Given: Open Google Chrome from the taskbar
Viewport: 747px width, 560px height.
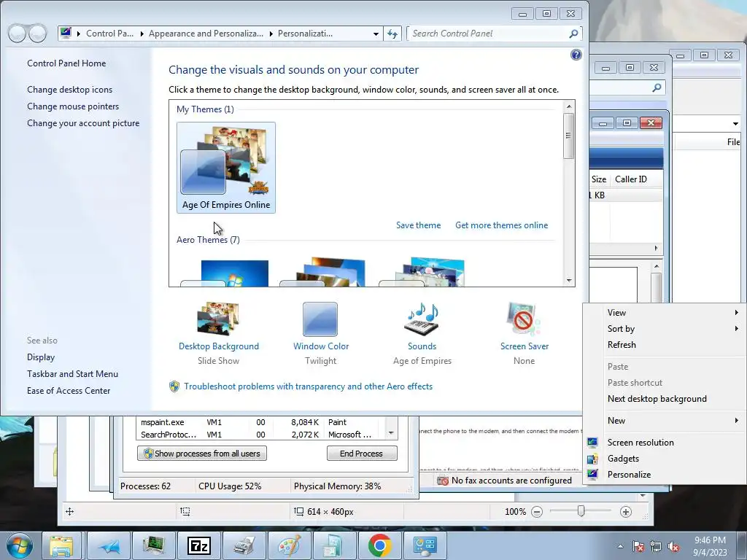Looking at the screenshot, I should click(379, 545).
